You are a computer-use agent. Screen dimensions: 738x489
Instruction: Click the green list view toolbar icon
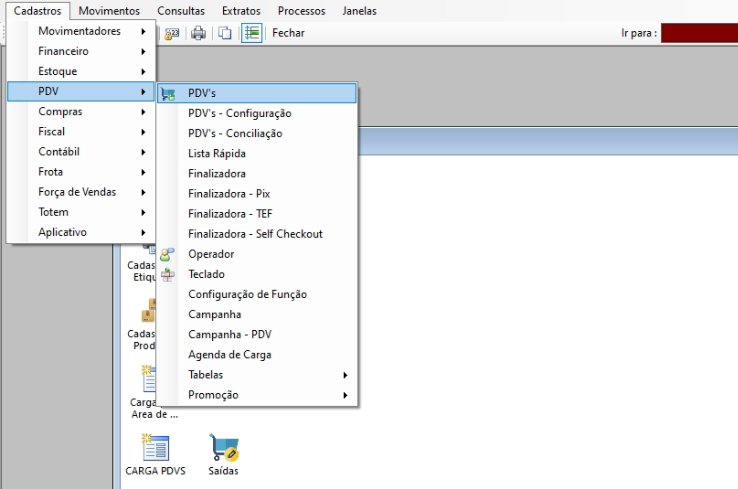251,33
